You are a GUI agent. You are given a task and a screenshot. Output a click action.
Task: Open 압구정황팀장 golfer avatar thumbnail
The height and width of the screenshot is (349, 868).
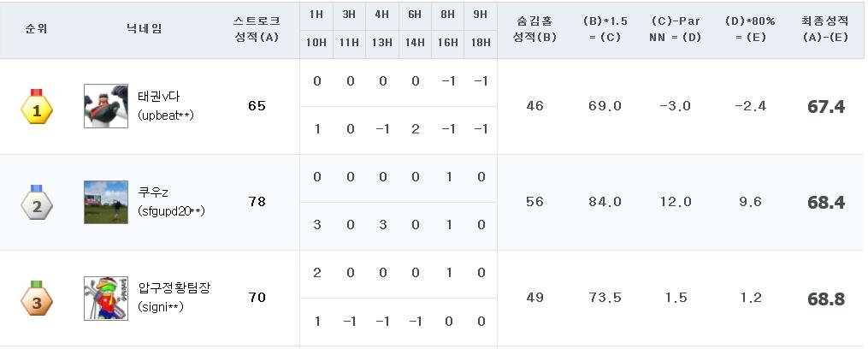click(x=106, y=298)
